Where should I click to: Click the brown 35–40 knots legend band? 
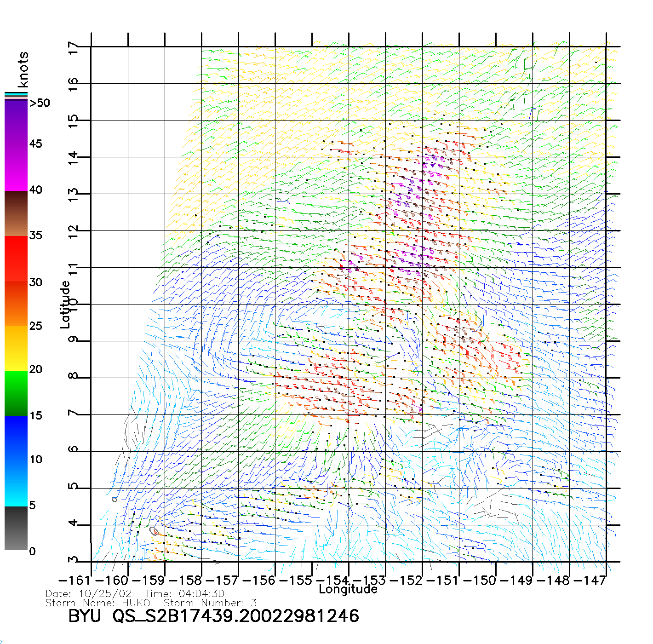16,214
